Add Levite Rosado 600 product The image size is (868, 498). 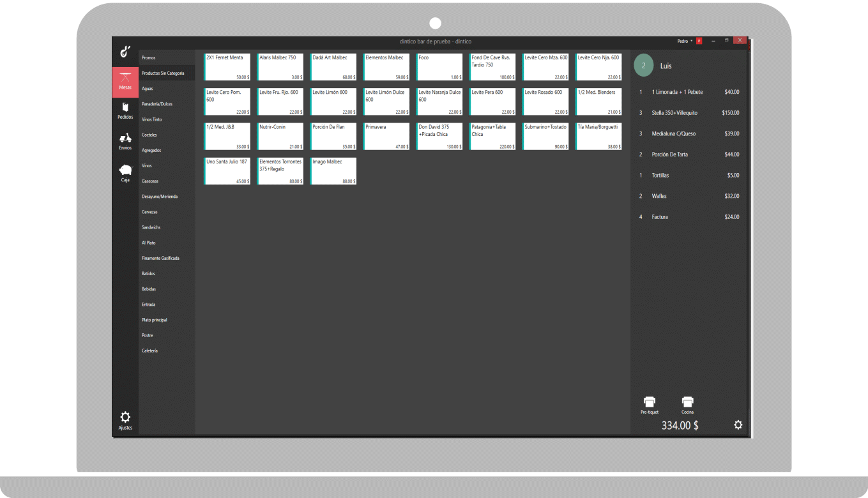pos(545,102)
